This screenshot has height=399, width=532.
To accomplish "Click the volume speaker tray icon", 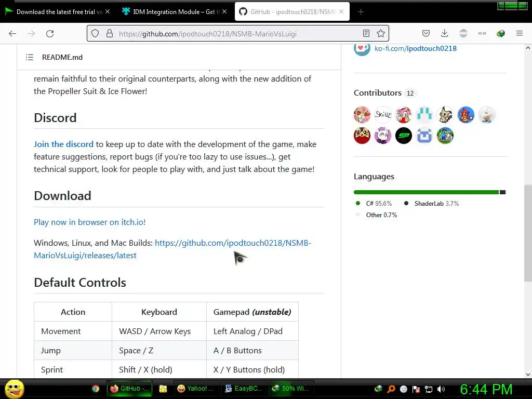I will 441,389.
